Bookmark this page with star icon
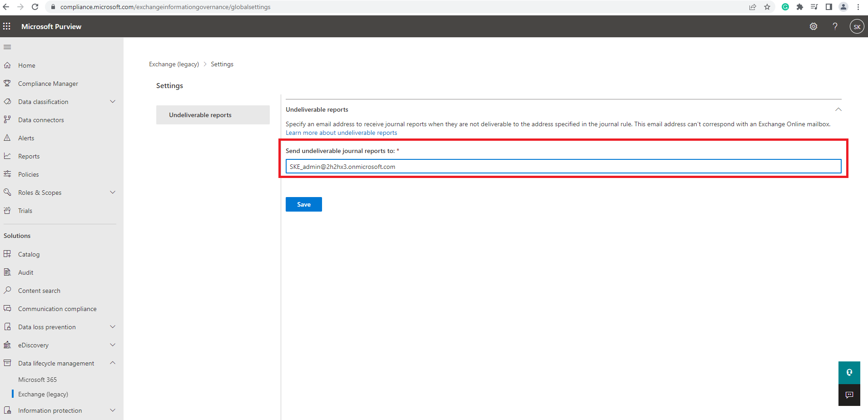This screenshot has width=868, height=420. point(767,7)
